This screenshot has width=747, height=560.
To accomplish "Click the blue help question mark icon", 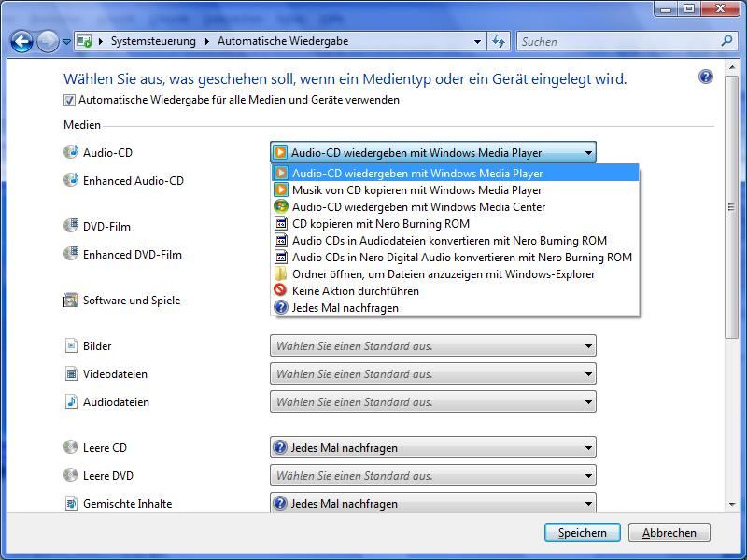I will [706, 77].
